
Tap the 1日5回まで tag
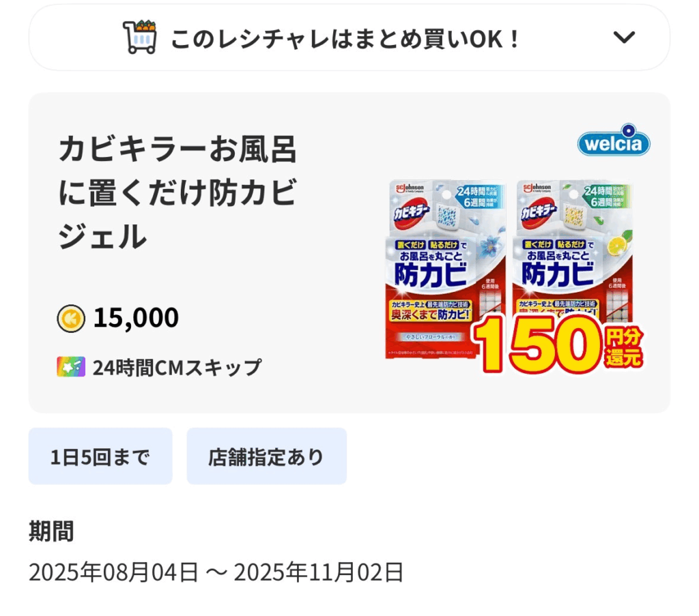(x=100, y=456)
